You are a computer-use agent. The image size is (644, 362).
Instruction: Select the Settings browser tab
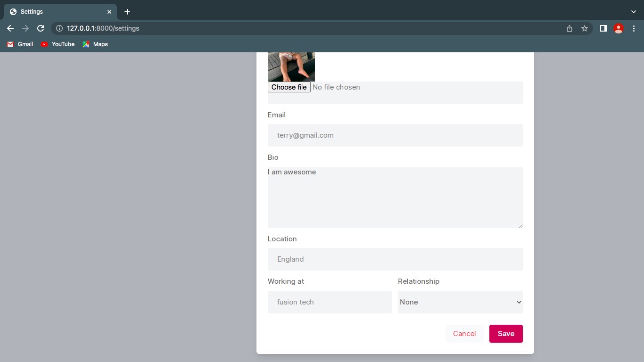60,12
